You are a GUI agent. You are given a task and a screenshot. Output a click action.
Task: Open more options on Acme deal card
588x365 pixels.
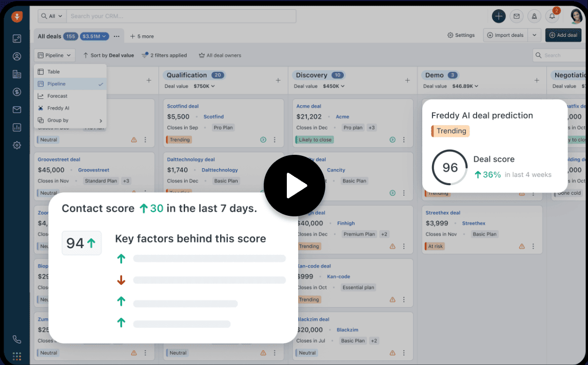(x=404, y=140)
